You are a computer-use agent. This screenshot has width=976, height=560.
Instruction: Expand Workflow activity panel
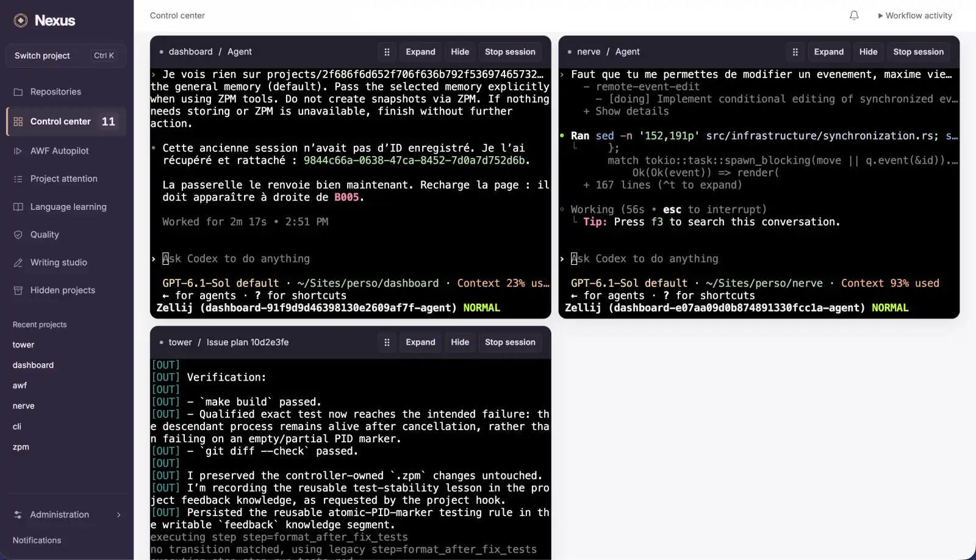[915, 15]
